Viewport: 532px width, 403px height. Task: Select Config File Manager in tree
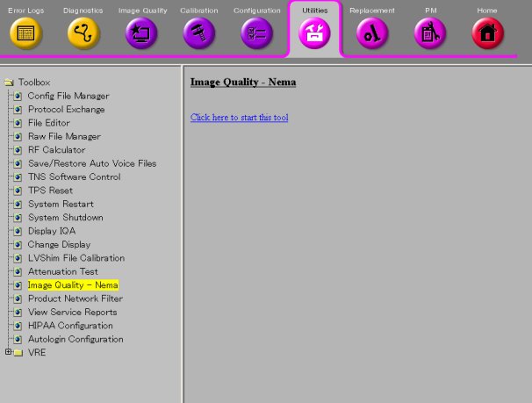tap(68, 96)
